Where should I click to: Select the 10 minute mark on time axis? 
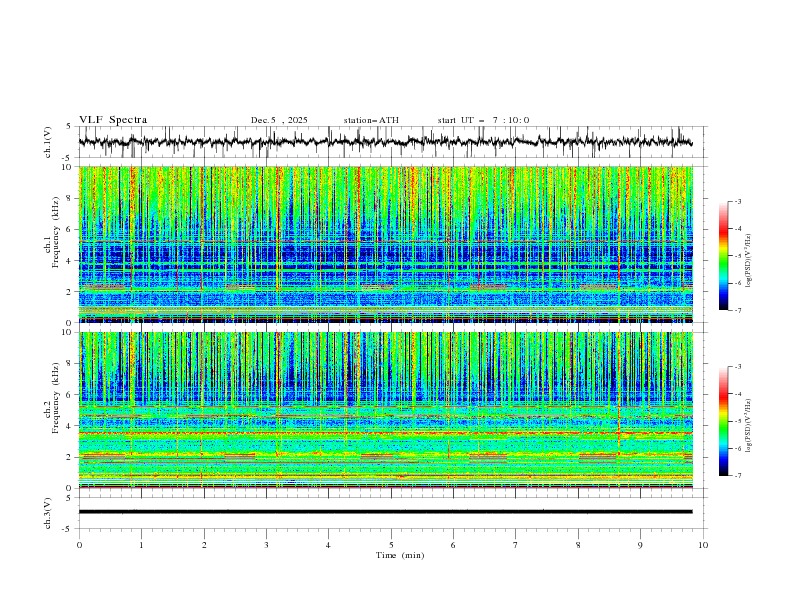[x=703, y=544]
